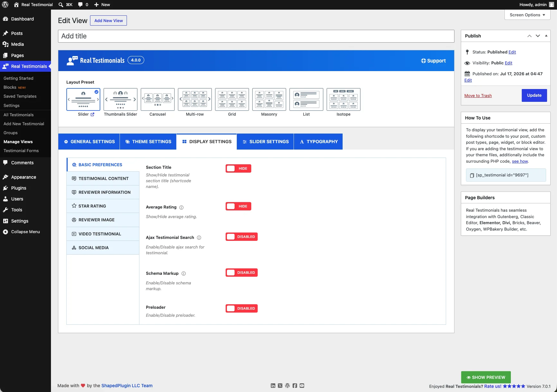Switch to the General Settings tab

[89, 142]
